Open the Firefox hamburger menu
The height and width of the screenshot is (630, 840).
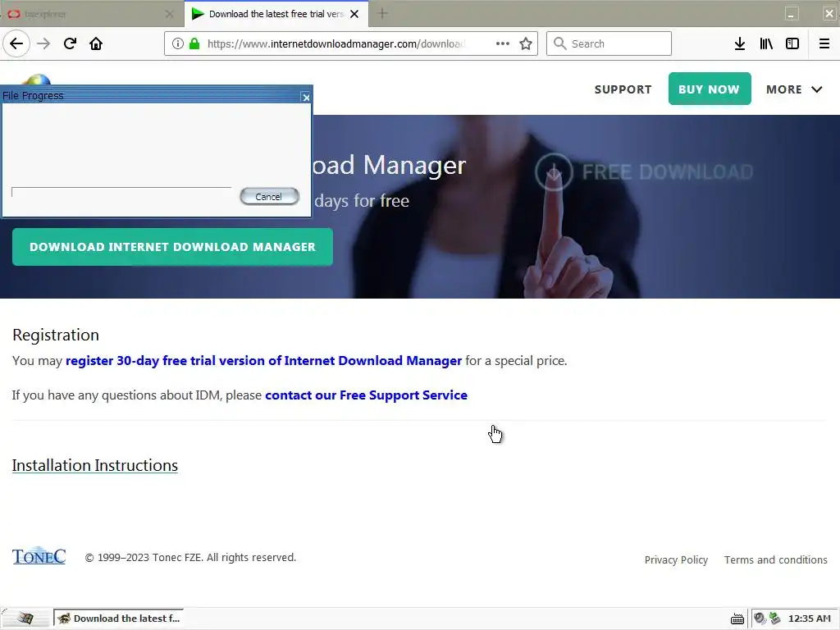pos(824,43)
